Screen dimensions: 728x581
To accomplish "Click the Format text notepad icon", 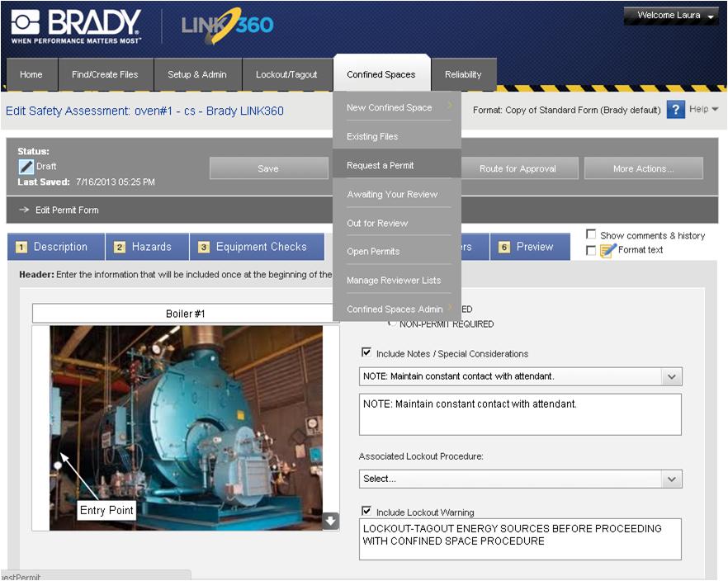I will click(607, 250).
